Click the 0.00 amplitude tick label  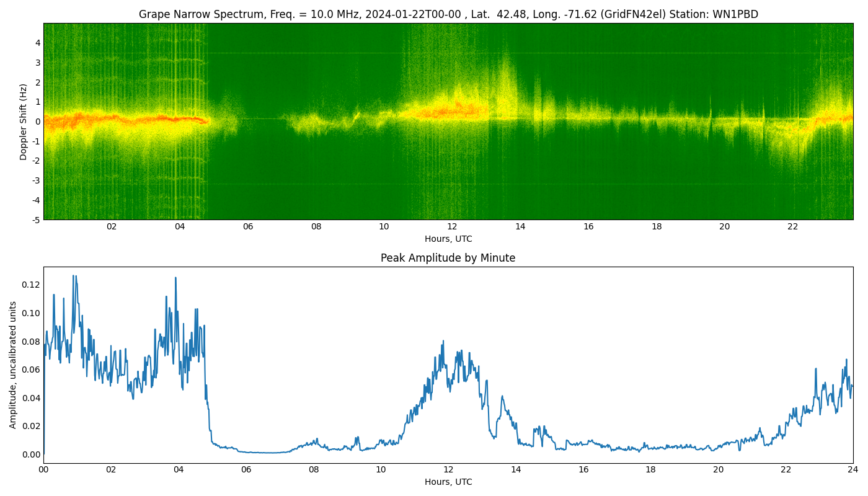tap(30, 454)
